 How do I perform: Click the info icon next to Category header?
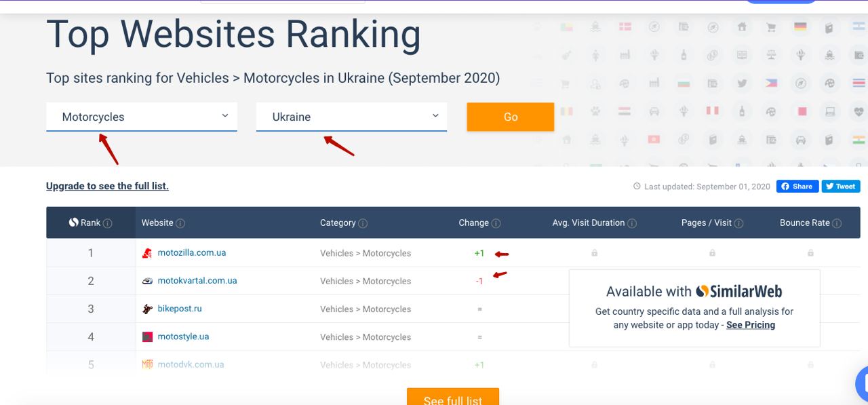pyautogui.click(x=363, y=223)
